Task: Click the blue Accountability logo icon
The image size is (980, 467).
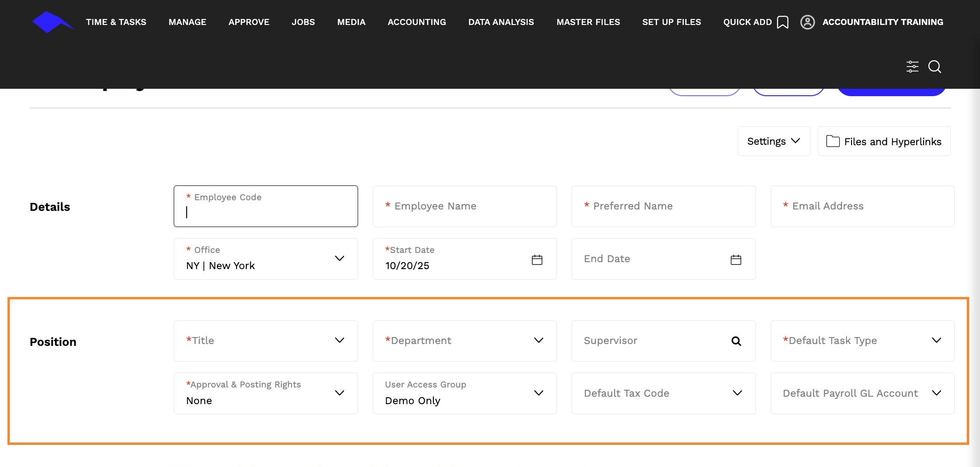Action: (53, 22)
